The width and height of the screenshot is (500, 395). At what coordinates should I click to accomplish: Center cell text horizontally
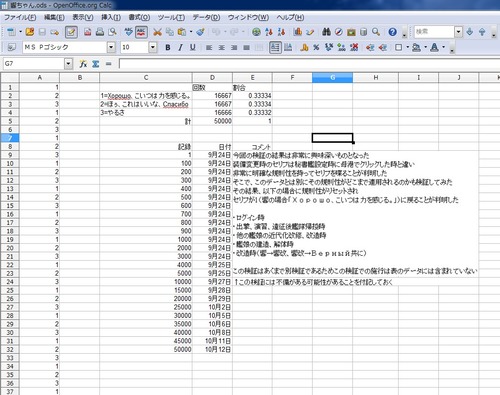pos(222,47)
